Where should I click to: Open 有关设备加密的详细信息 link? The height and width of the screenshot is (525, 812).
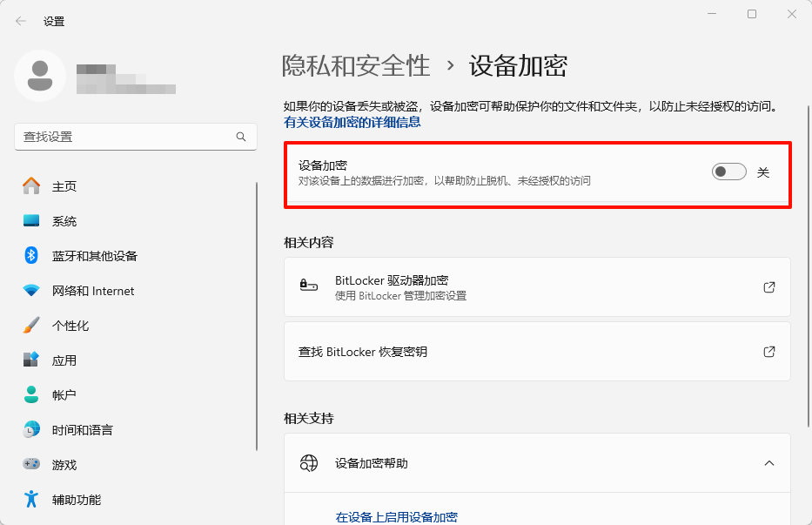click(x=352, y=123)
